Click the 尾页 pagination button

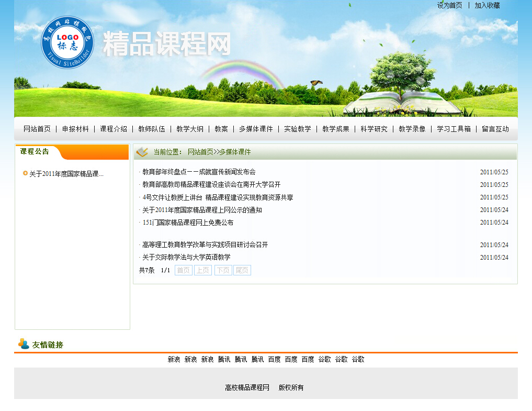click(x=242, y=270)
